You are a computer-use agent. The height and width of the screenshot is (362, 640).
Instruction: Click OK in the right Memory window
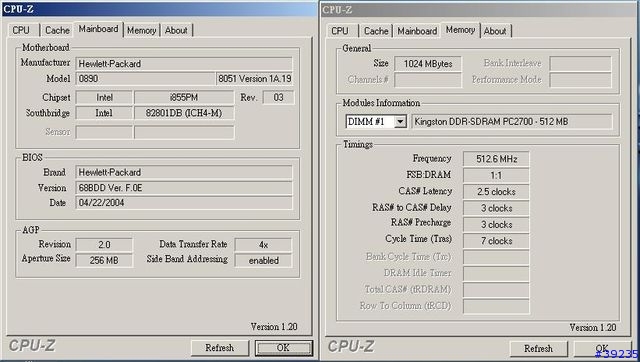tap(602, 349)
